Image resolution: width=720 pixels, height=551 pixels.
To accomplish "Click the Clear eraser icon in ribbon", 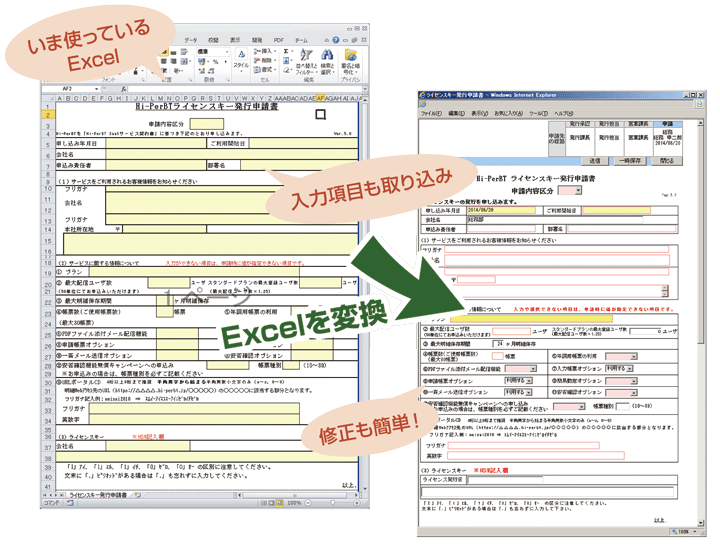I will click(286, 70).
